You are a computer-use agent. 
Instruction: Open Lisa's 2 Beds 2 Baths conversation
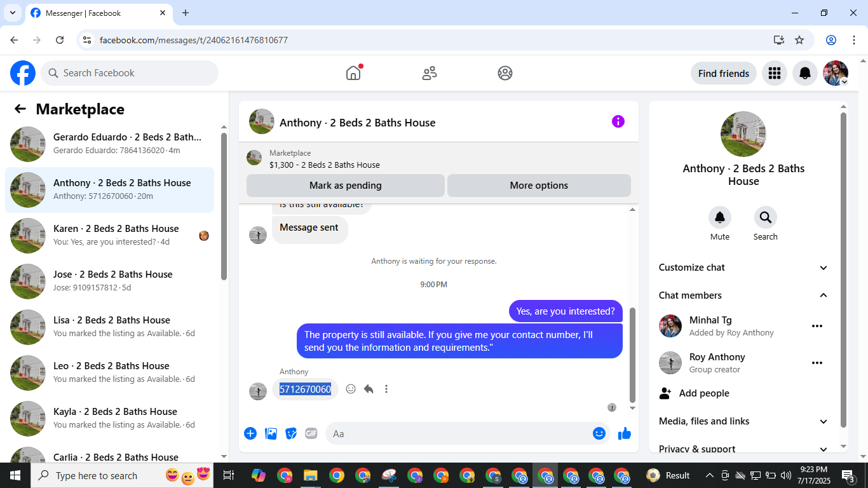[110, 327]
